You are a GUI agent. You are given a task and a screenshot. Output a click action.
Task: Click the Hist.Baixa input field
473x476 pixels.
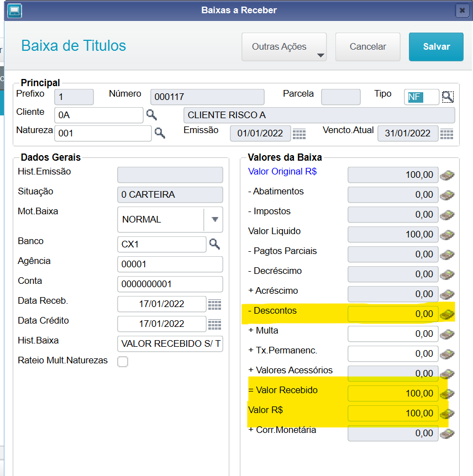(x=170, y=343)
